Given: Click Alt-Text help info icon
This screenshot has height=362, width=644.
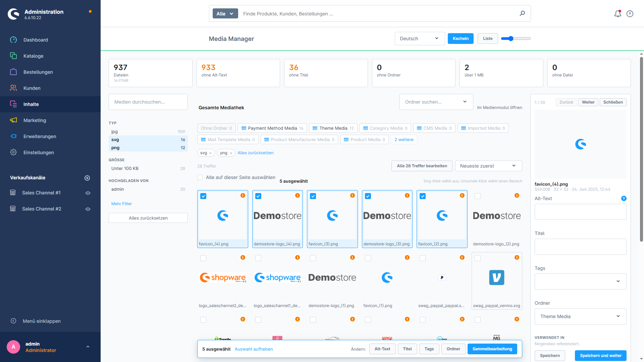Looking at the screenshot, I should [x=624, y=198].
